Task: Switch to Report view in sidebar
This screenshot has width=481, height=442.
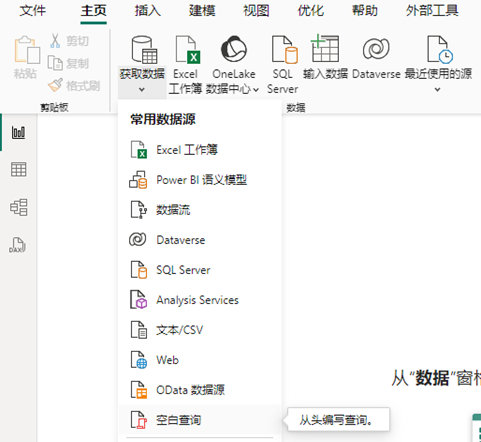Action: coord(18,132)
